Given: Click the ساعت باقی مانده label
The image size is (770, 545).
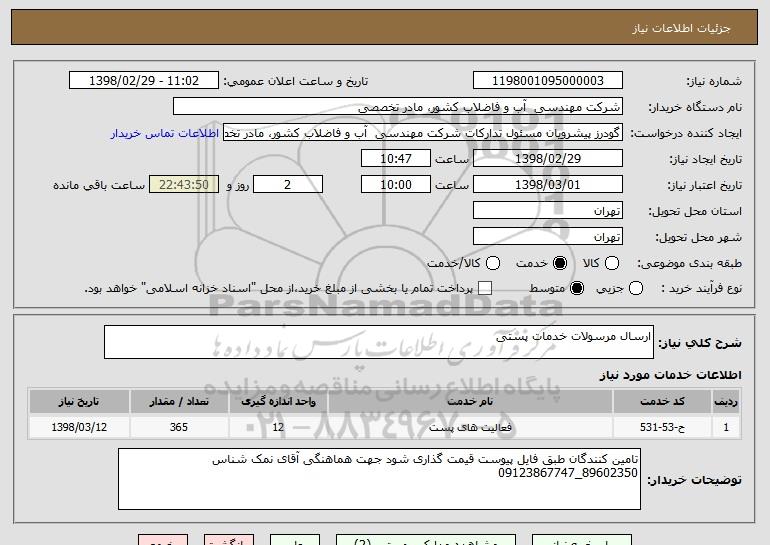Looking at the screenshot, I should coord(99,185).
